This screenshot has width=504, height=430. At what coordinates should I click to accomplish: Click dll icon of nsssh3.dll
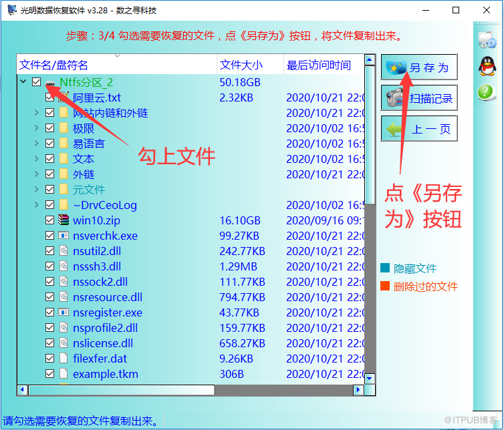64,266
